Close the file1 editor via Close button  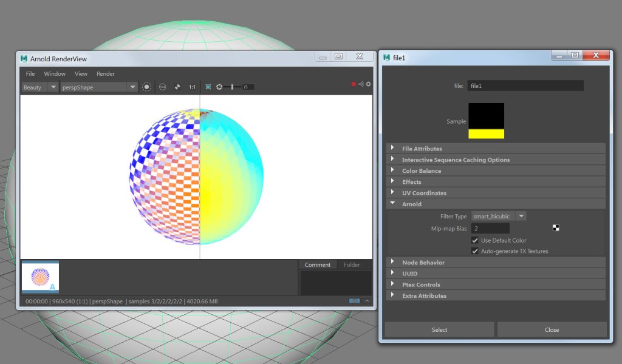(552, 329)
